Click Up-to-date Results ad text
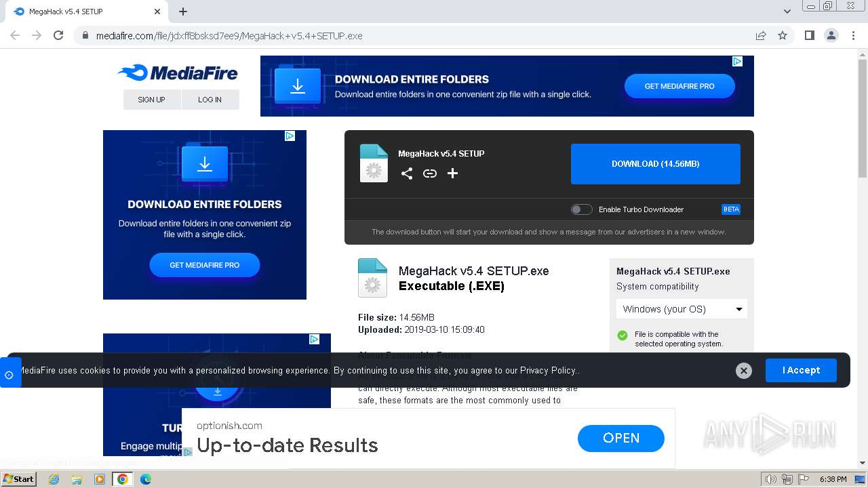868x488 pixels. coord(288,445)
